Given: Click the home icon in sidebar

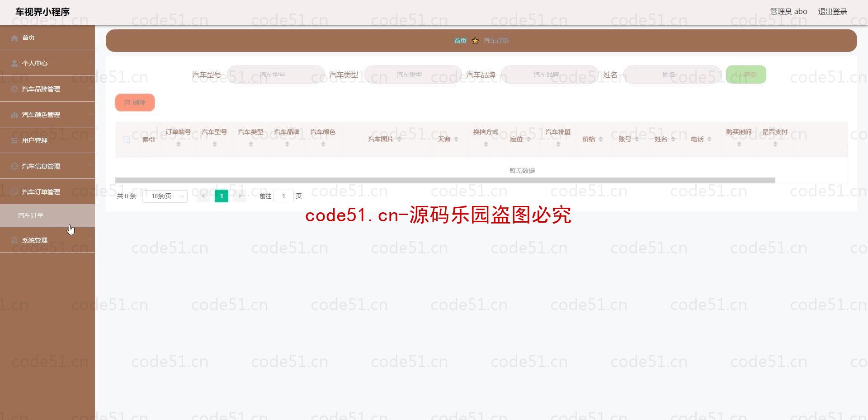Looking at the screenshot, I should coord(14,38).
